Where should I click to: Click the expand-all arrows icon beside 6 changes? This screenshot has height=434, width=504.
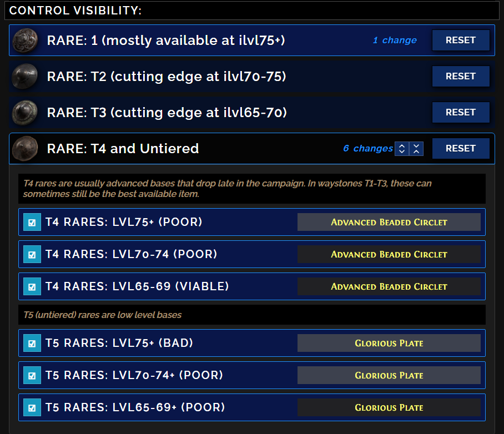pos(402,149)
